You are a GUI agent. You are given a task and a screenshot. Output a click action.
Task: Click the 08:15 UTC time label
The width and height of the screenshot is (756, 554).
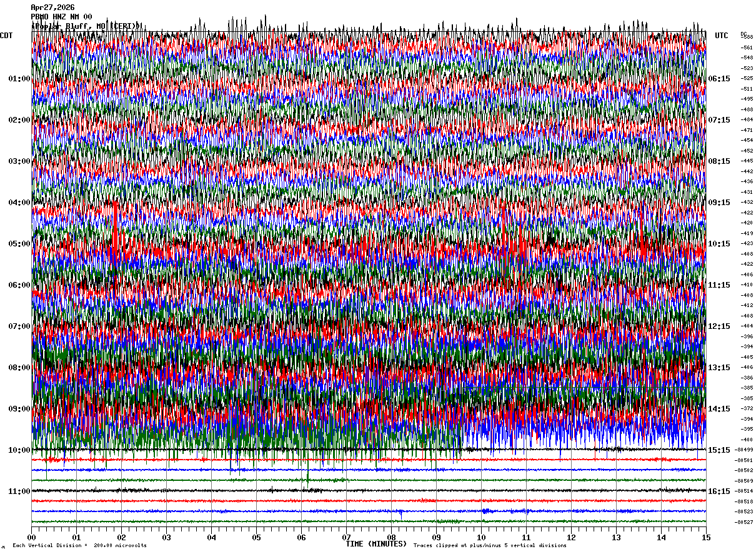(719, 161)
